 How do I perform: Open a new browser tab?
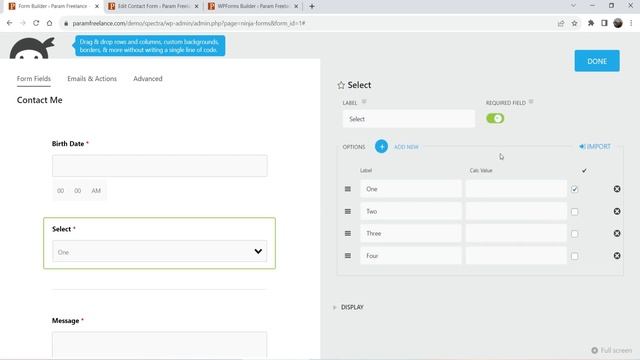(x=312, y=6)
